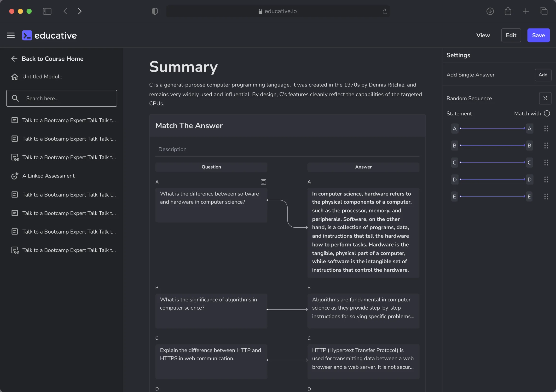Click the Description field
Image resolution: width=556 pixels, height=392 pixels.
pyautogui.click(x=287, y=149)
